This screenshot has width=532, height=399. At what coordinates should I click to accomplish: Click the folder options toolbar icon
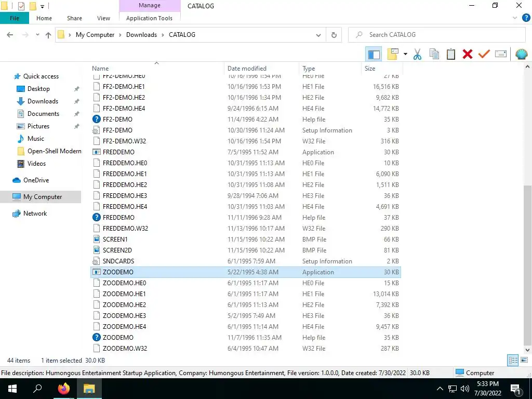point(393,54)
